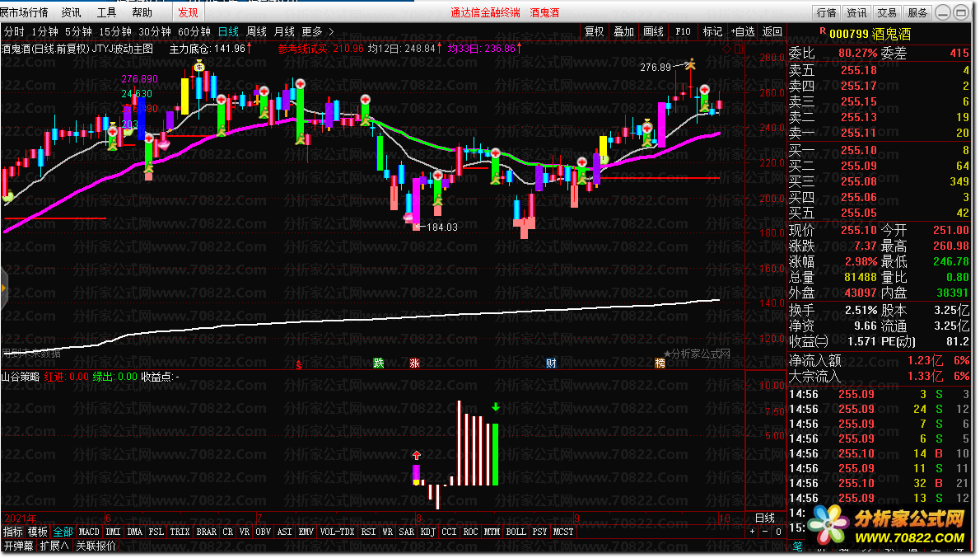Select the 日线 daily period tab
The height and width of the screenshot is (558, 980).
pyautogui.click(x=228, y=32)
